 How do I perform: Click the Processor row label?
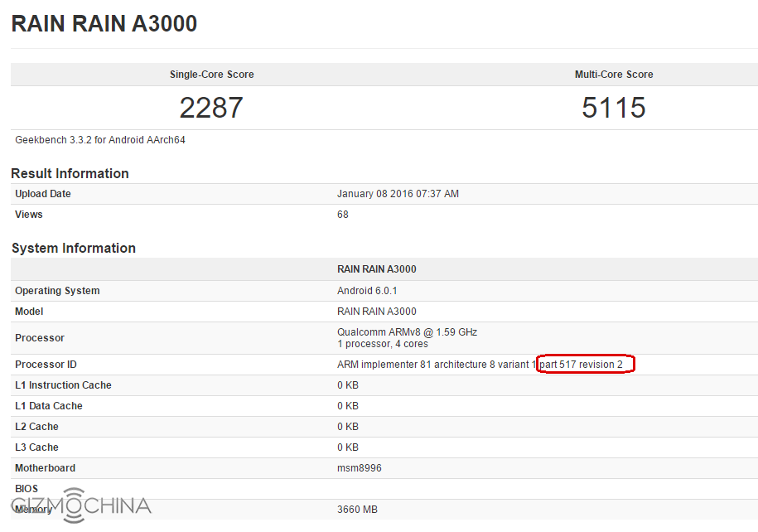40,337
